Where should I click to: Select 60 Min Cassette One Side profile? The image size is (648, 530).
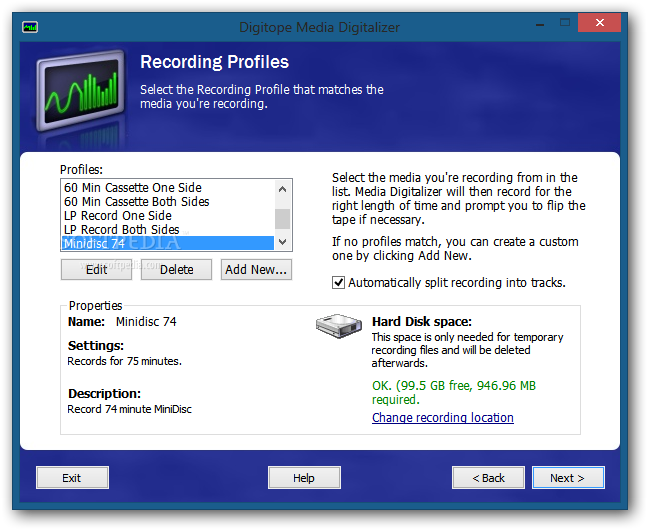pos(168,188)
